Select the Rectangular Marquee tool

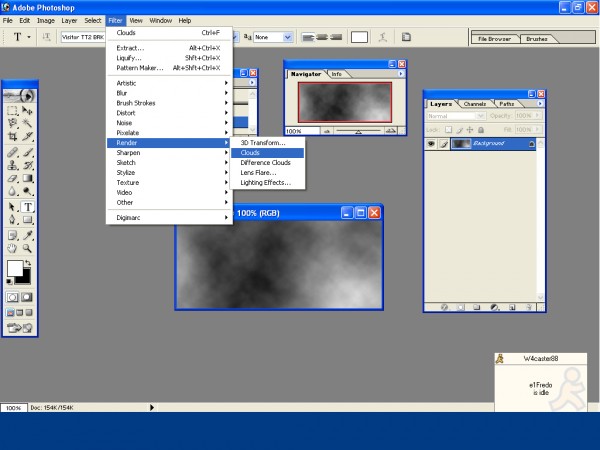12,111
